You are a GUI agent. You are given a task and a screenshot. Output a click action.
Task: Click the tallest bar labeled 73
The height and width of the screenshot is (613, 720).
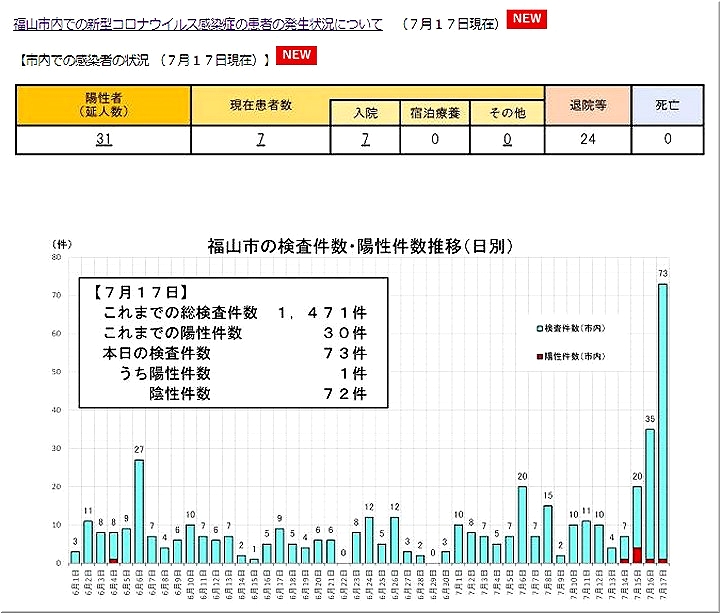662,420
